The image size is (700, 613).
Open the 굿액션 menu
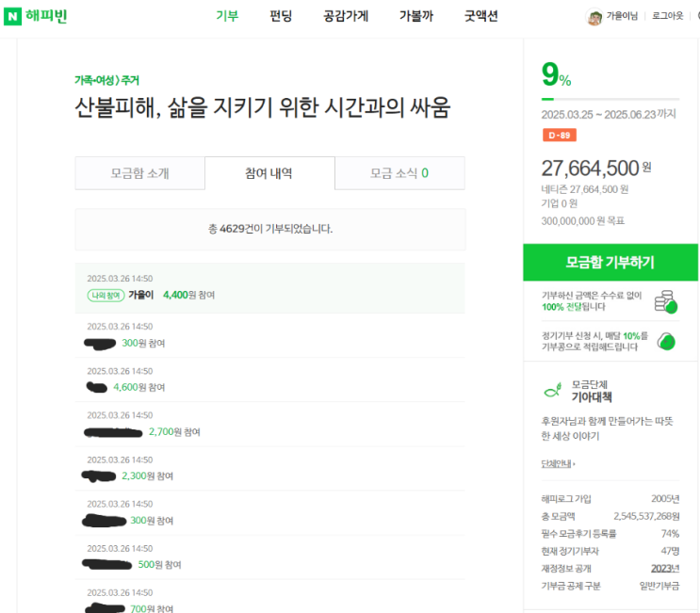[481, 16]
